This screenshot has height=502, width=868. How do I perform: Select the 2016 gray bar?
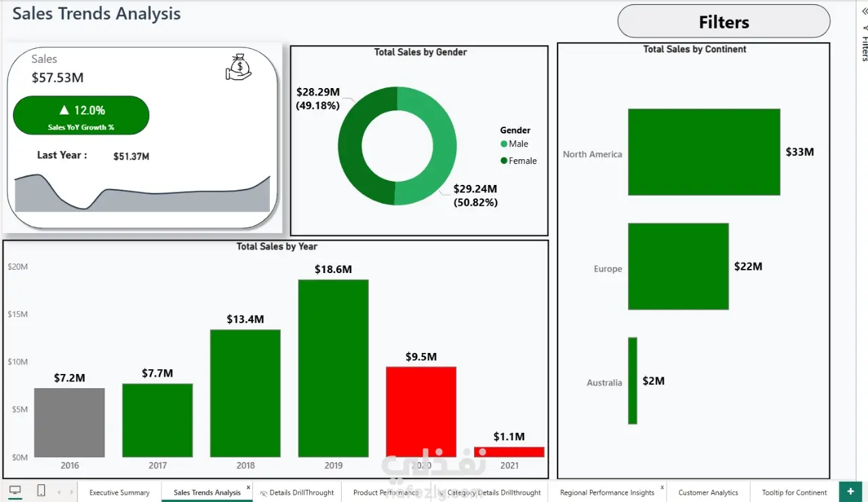tap(69, 423)
